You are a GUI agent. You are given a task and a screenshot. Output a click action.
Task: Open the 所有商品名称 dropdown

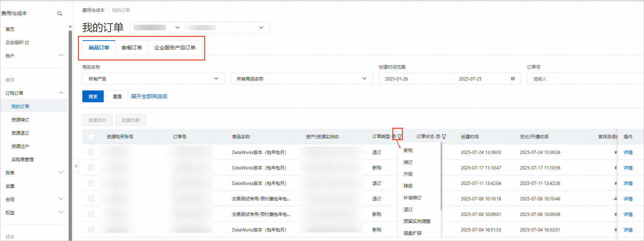302,79
